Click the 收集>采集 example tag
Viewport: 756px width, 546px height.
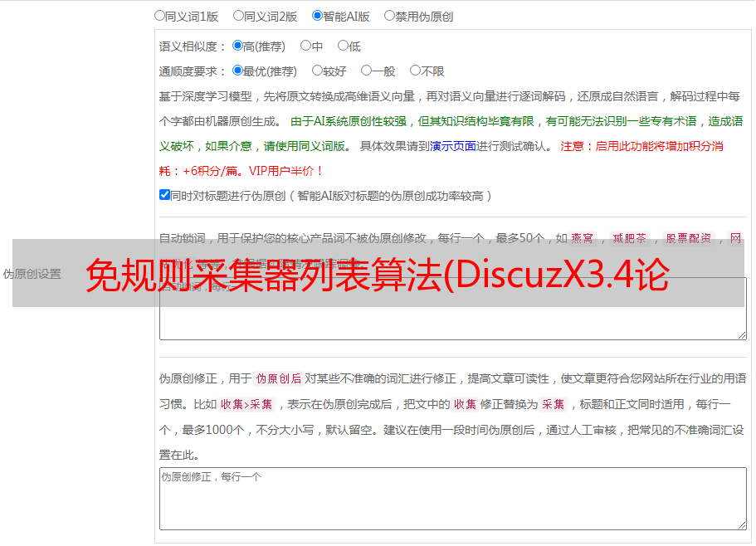(x=246, y=404)
